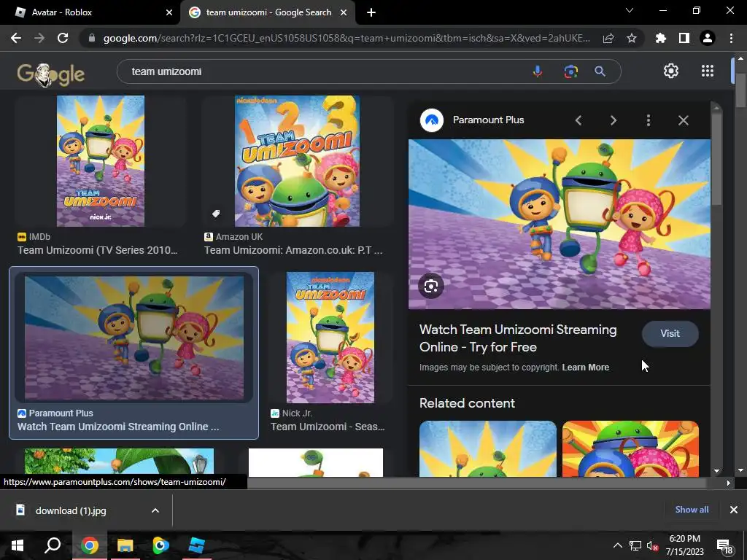747x560 pixels.
Task: Close the Avatar - Roblox tab
Action: pos(169,12)
